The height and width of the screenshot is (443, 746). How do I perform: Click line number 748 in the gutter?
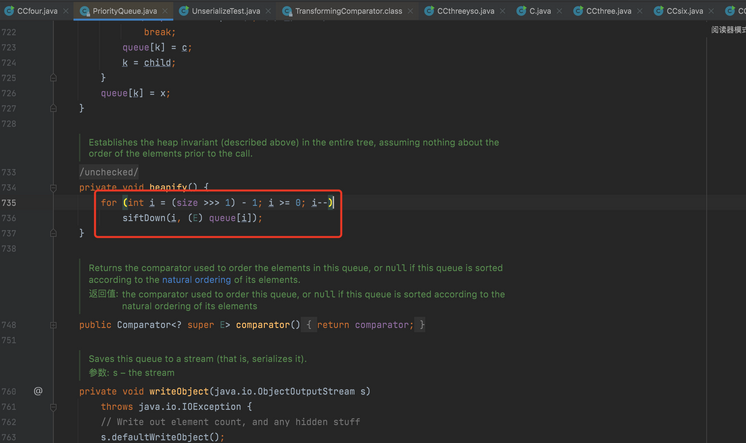(x=9, y=325)
